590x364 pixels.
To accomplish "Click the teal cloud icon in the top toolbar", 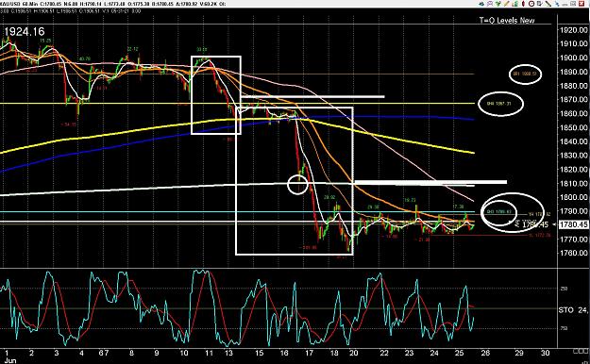I will tap(481, 4).
